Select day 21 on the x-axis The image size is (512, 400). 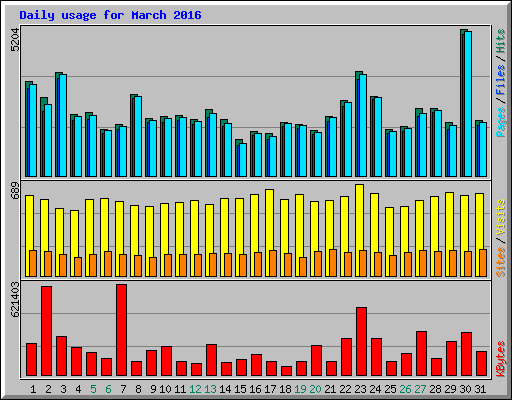point(330,389)
